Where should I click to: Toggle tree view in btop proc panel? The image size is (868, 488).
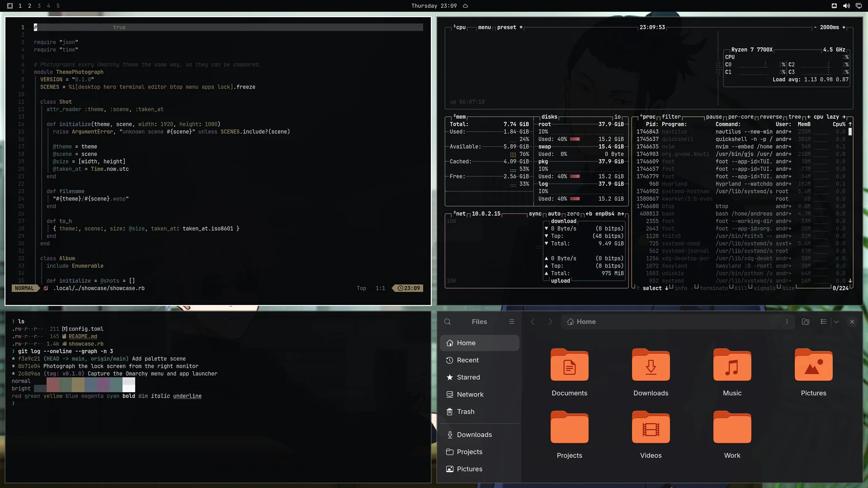click(x=795, y=117)
